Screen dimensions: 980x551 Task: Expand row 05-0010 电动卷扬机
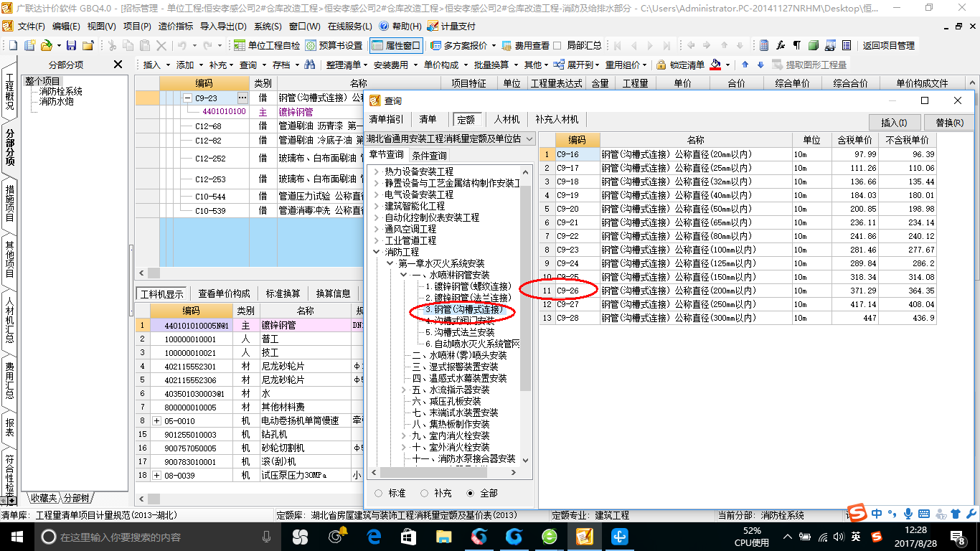coord(157,420)
